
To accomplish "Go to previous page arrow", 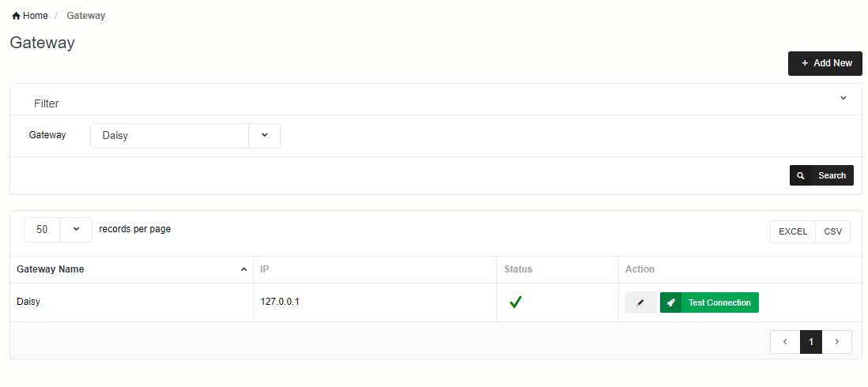I will point(785,342).
